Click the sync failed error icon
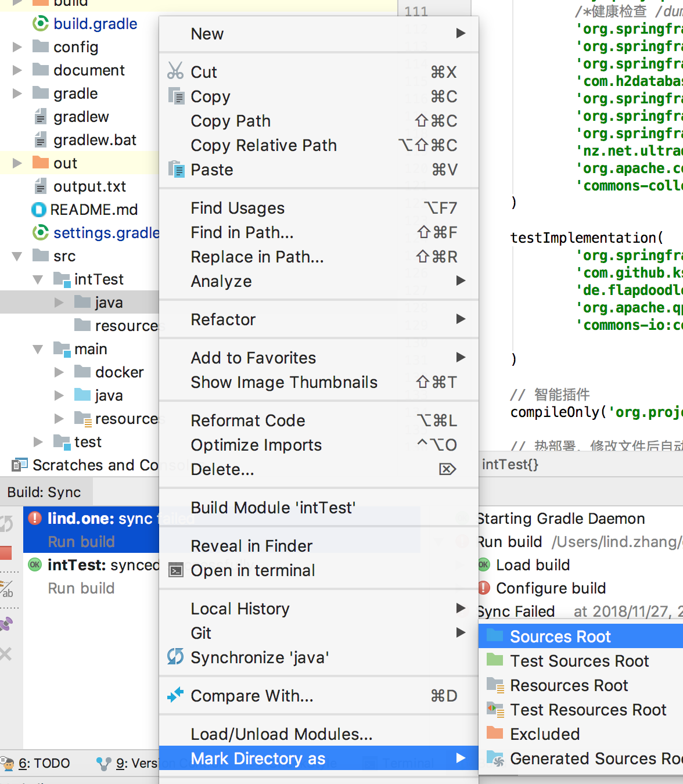Viewport: 683px width, 784px height. point(35,518)
